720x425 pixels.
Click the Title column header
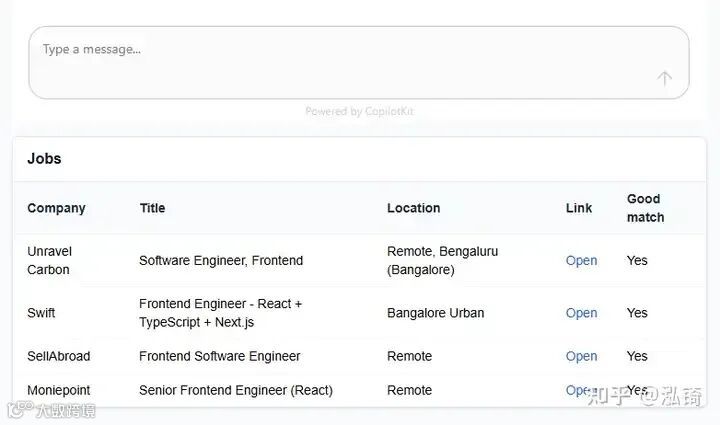[152, 208]
